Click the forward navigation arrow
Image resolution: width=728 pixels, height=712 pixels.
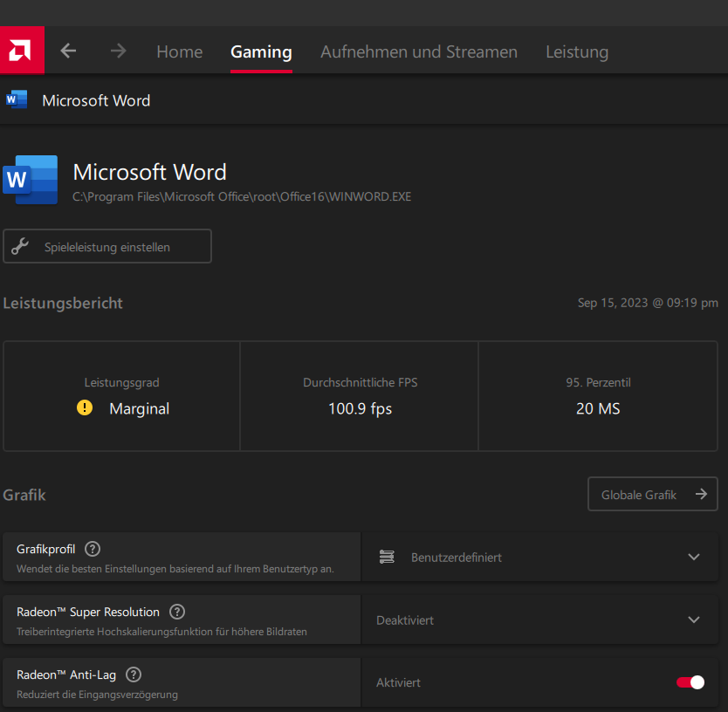pos(118,51)
